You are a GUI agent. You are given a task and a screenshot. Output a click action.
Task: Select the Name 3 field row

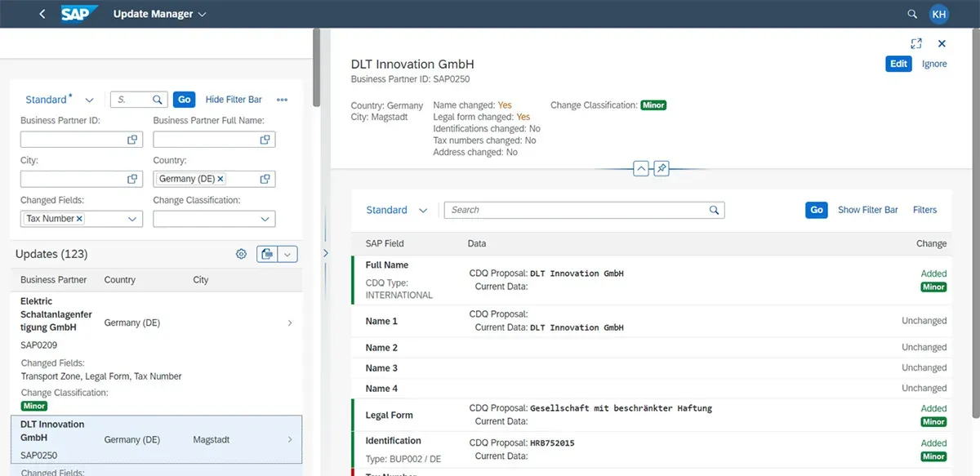point(652,367)
